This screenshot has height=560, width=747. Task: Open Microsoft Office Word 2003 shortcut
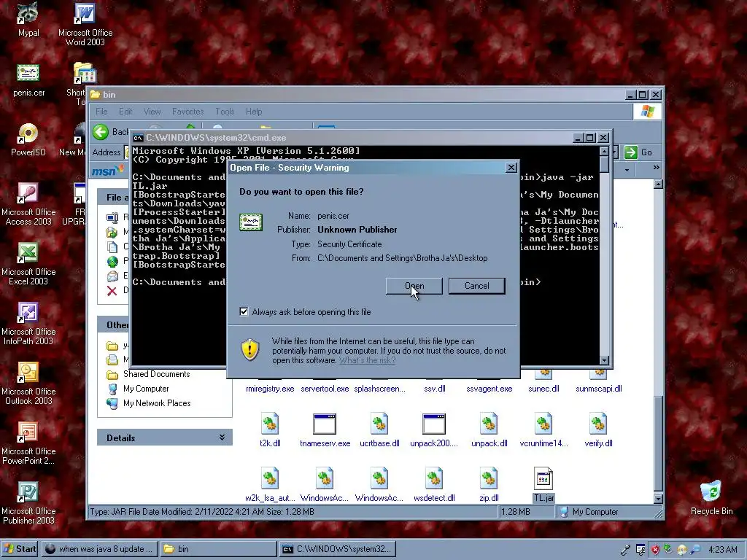85,24
